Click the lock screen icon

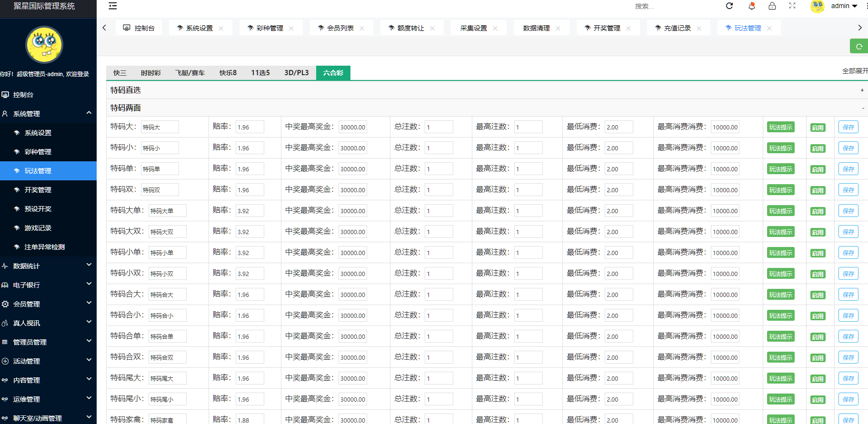[772, 6]
